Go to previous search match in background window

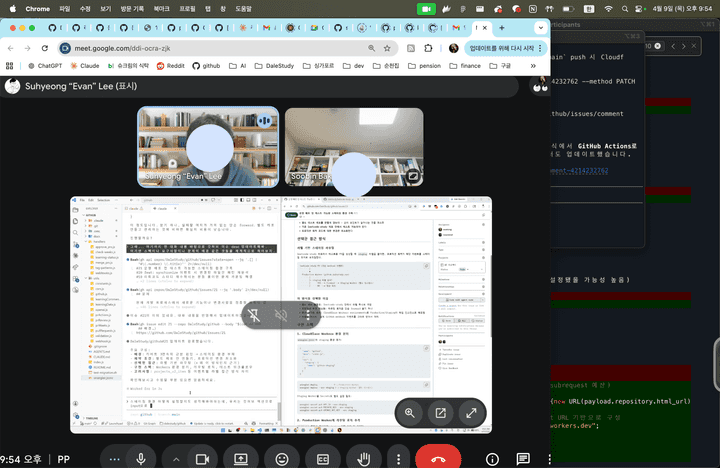[x=673, y=46]
